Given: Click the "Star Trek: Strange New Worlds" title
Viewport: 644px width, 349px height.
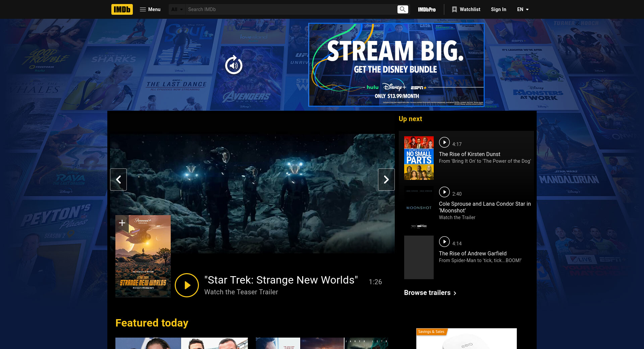Looking at the screenshot, I should pyautogui.click(x=281, y=280).
